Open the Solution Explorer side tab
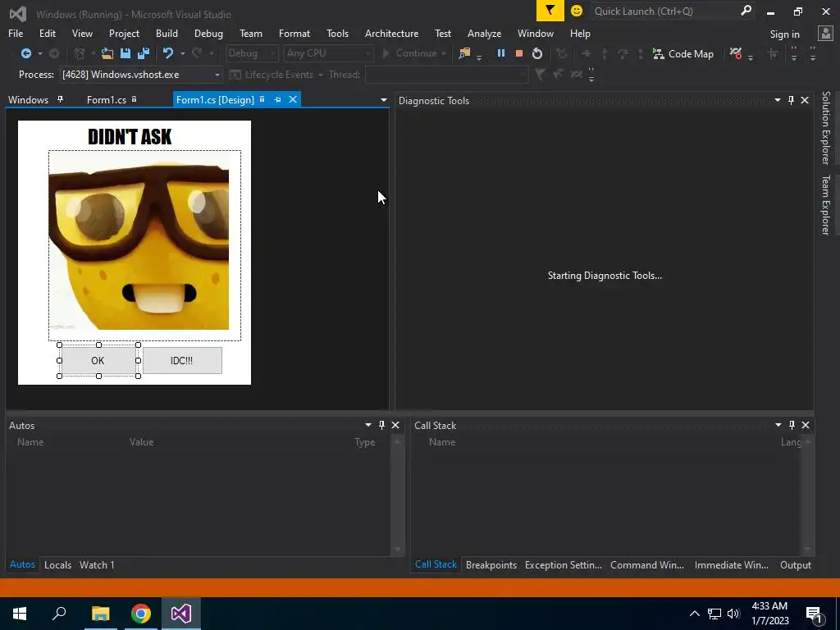Image resolution: width=840 pixels, height=630 pixels. pos(826,127)
